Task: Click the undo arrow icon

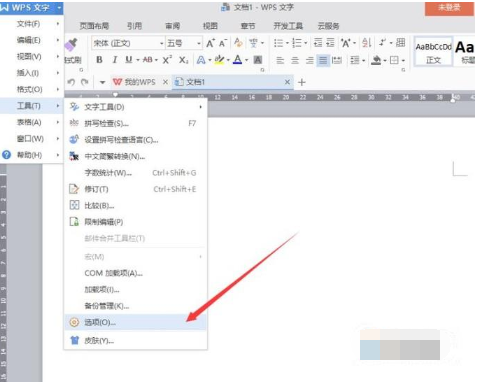Action: click(71, 82)
